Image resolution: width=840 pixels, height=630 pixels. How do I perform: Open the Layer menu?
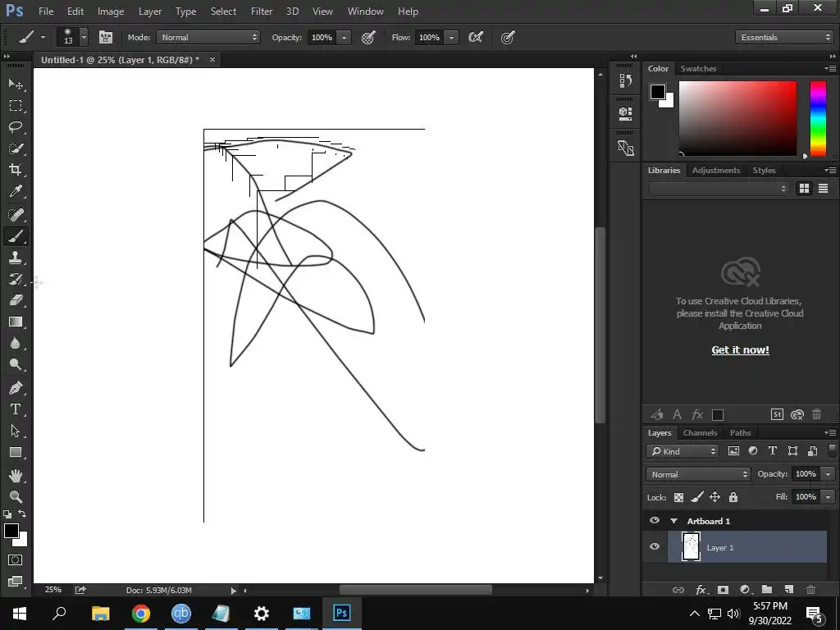(149, 11)
